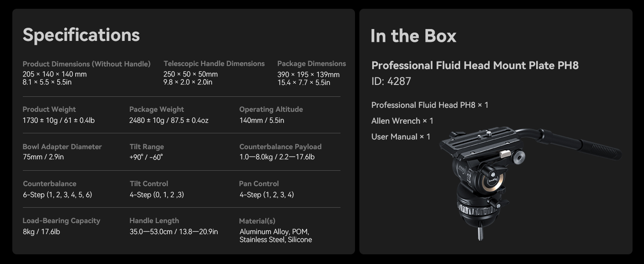Screen dimensions: 644x264
Task: Select the Load-Bearing Capacity label
Action: 62,221
